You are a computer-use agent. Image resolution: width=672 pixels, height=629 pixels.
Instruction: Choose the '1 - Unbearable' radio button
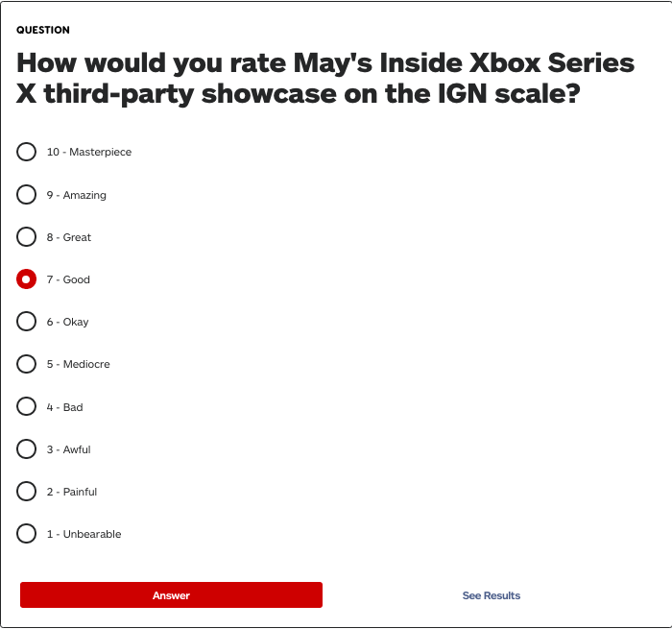pos(27,534)
